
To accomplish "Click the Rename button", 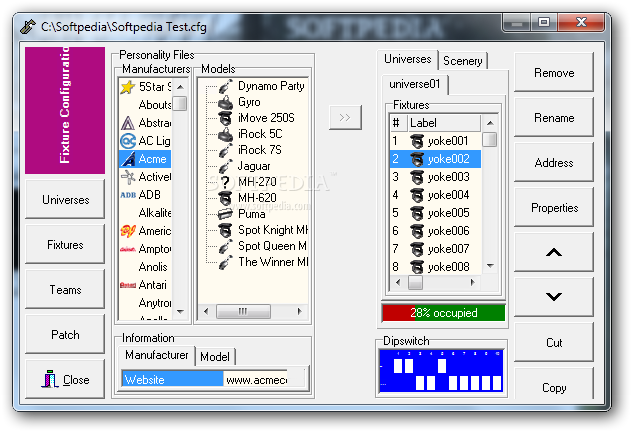I will point(554,118).
